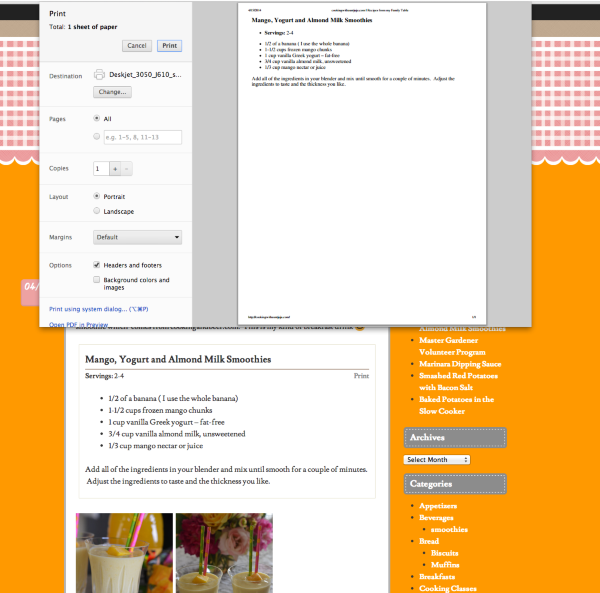Screen dimensions: 600x593
Task: Click the '1-1/2 cups frozen mango chunks' ingredient
Action: pos(160,410)
